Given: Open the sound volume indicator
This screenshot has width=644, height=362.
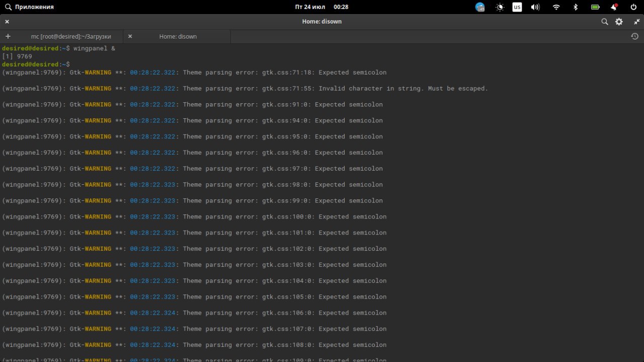Looking at the screenshot, I should 535,7.
